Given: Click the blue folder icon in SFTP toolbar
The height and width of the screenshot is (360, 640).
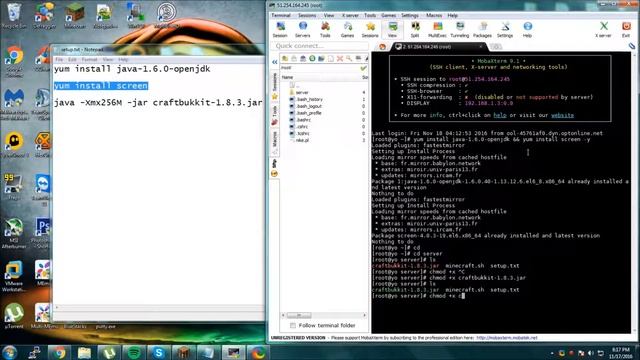Looking at the screenshot, I should (321, 59).
